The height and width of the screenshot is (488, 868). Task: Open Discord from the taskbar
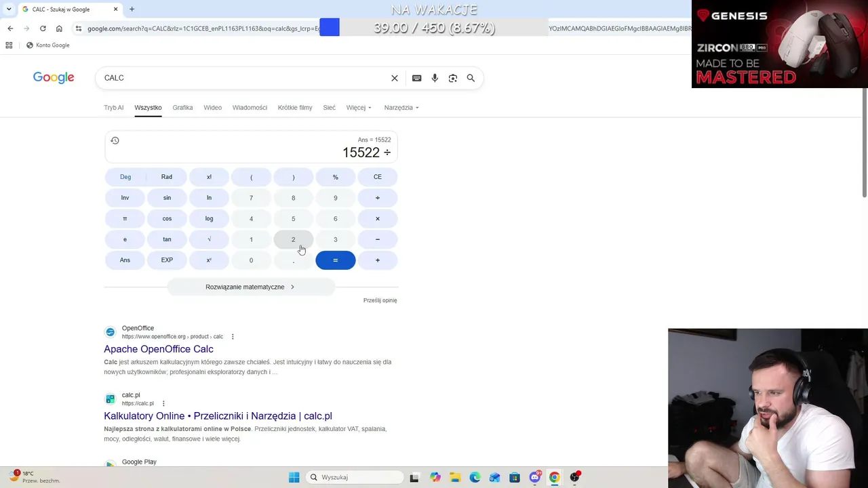tap(535, 477)
